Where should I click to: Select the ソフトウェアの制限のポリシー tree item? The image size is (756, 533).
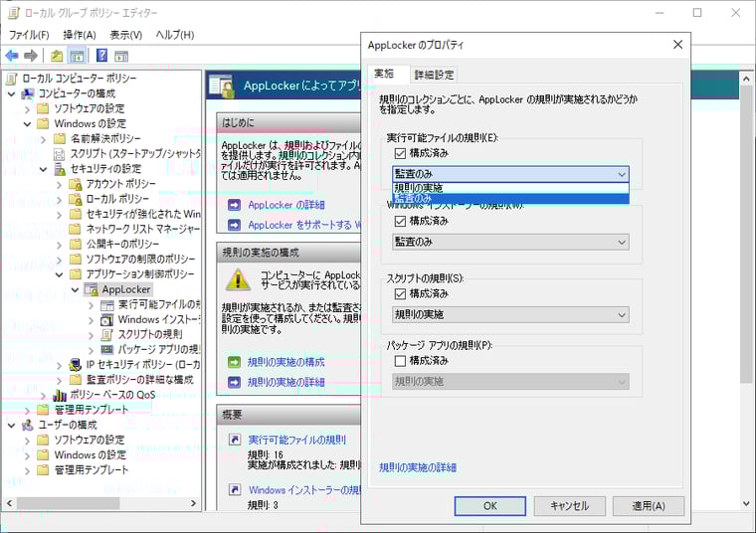[x=140, y=260]
